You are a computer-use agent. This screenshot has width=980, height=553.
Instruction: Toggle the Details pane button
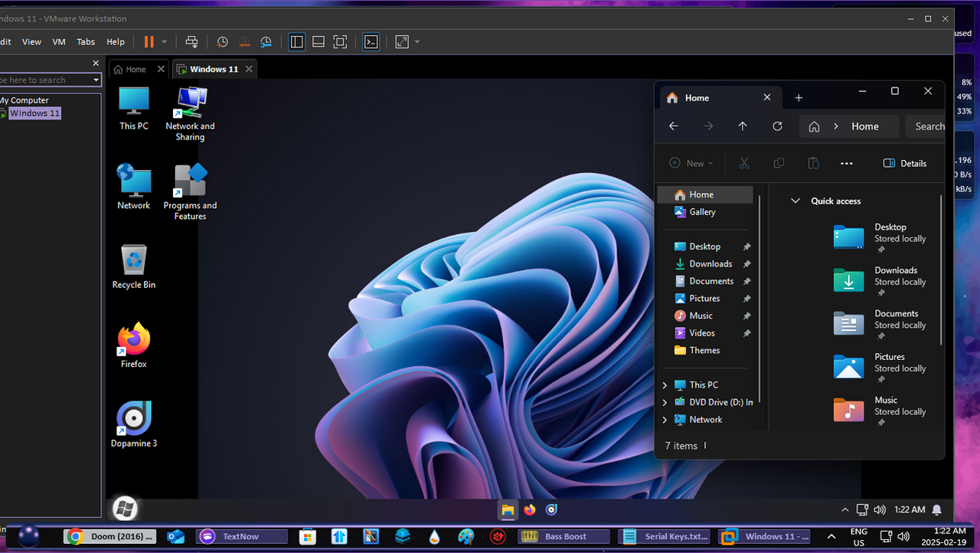(905, 163)
